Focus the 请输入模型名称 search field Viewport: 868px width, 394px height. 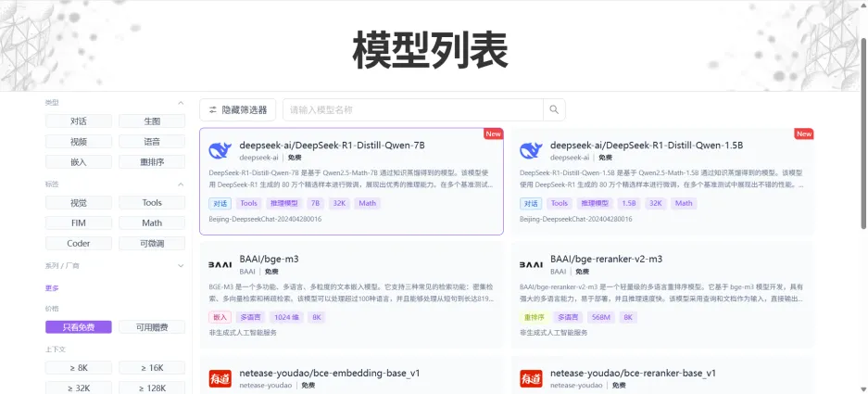[x=413, y=110]
